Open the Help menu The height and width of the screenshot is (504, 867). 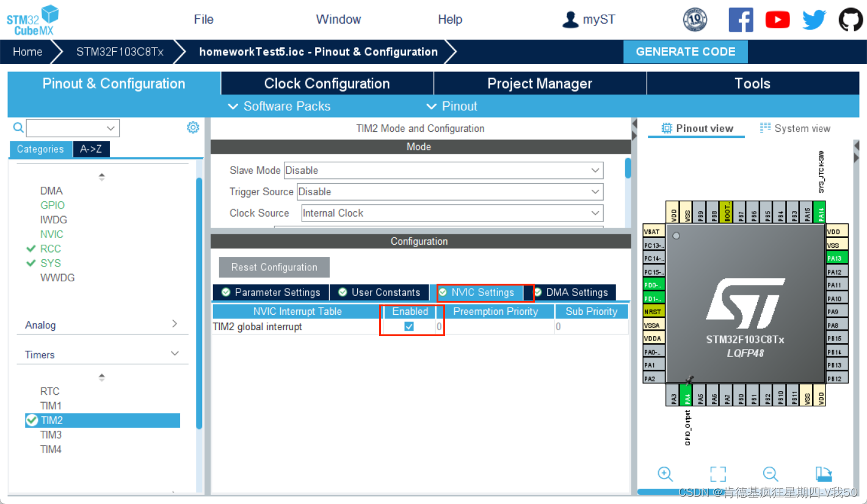coord(450,20)
